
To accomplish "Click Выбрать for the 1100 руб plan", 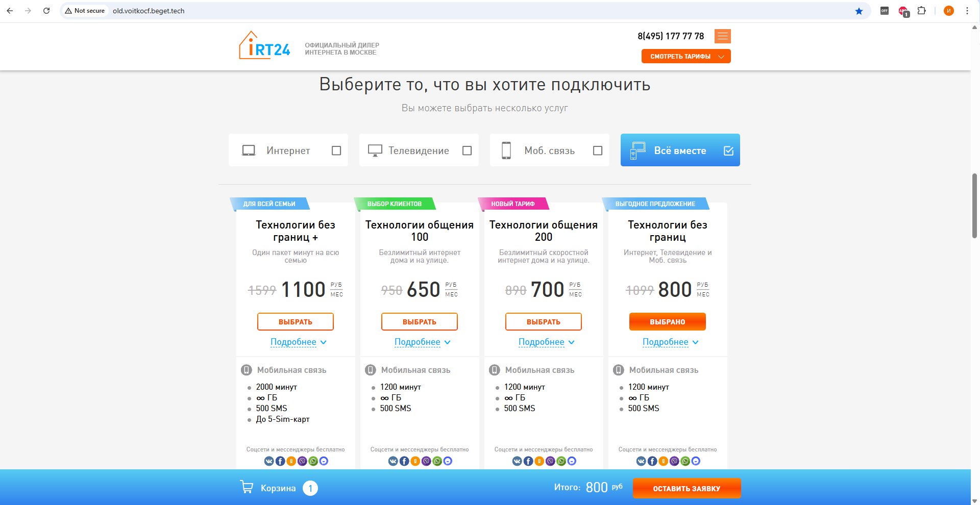I will [296, 322].
